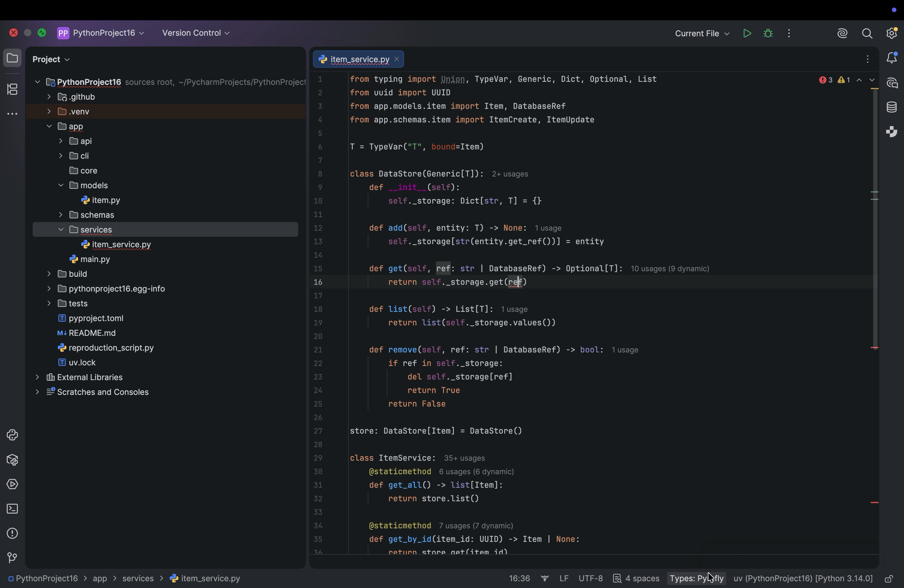
Task: Go to previous highlighted error arrow
Action: [859, 80]
